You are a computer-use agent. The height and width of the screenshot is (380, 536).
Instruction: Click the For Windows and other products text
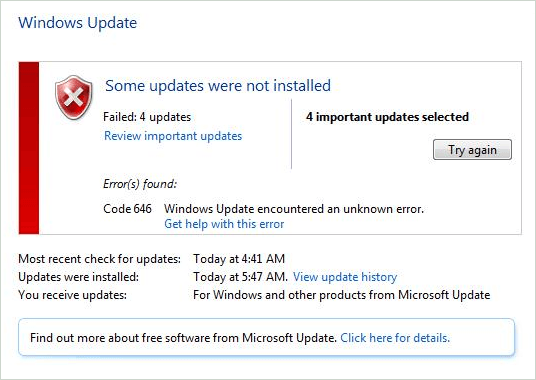pos(341,295)
